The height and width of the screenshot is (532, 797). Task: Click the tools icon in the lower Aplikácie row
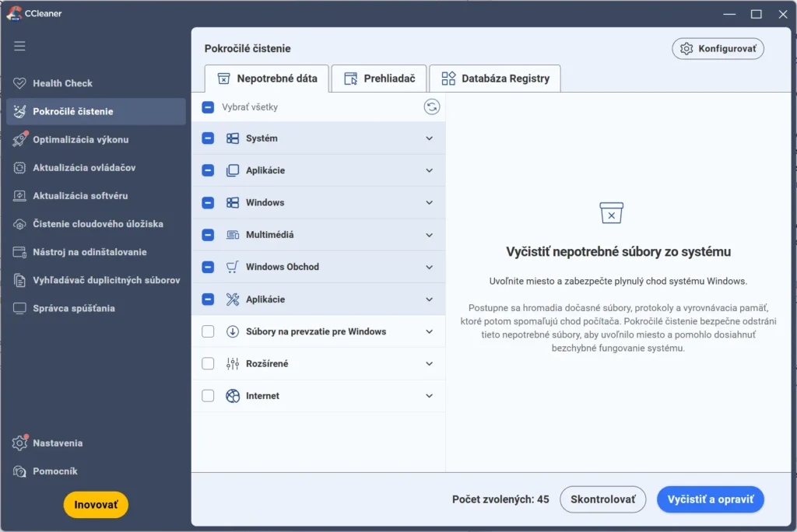(x=232, y=299)
